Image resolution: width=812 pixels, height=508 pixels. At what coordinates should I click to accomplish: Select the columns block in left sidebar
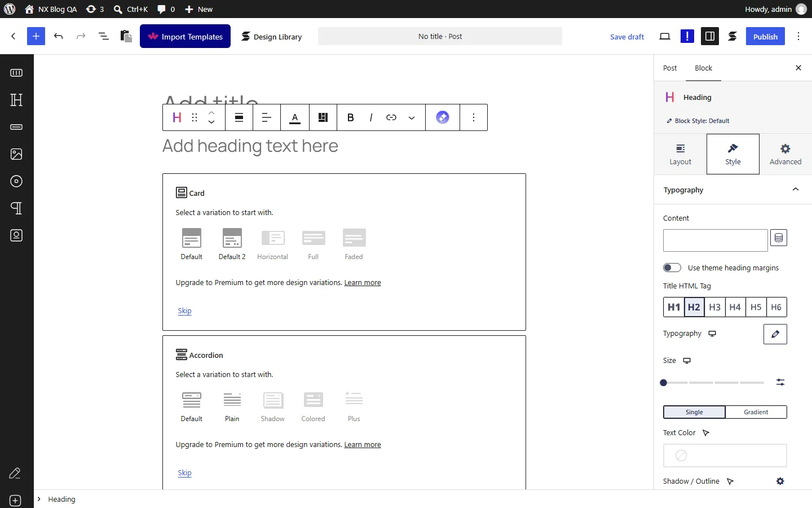click(x=16, y=73)
